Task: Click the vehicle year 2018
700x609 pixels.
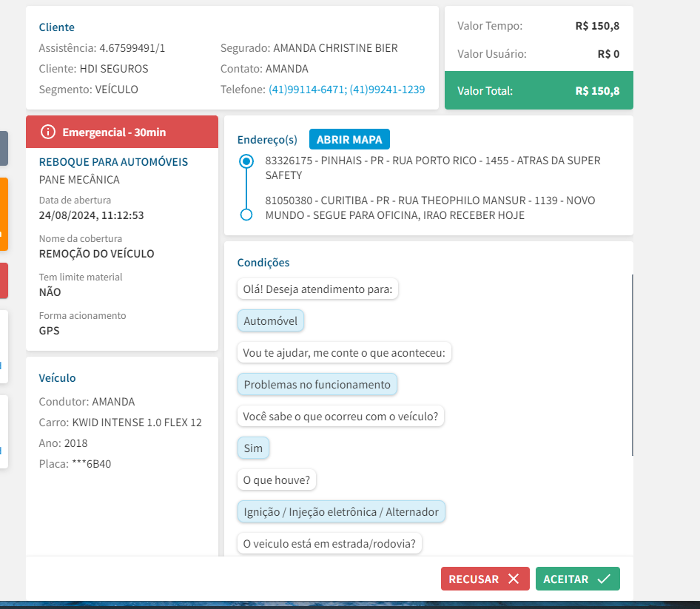Action: coord(75,443)
